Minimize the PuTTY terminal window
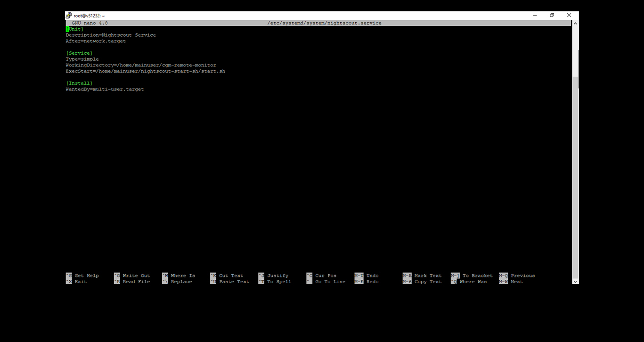Viewport: 644px width, 342px height. [x=535, y=16]
